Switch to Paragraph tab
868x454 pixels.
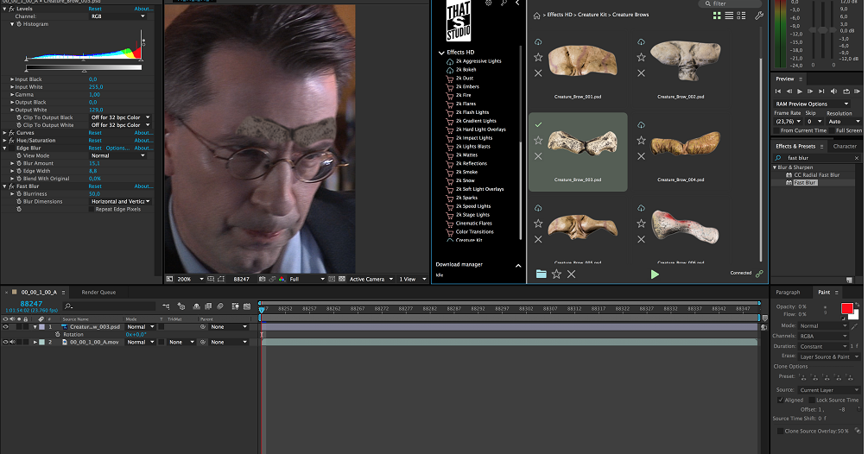[x=788, y=293]
